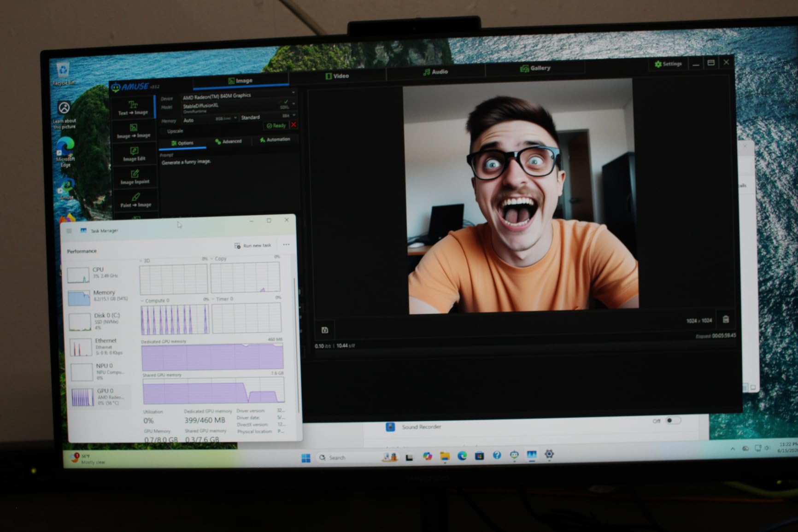Click the green Ready model status button
The width and height of the screenshot is (798, 532).
pos(276,125)
